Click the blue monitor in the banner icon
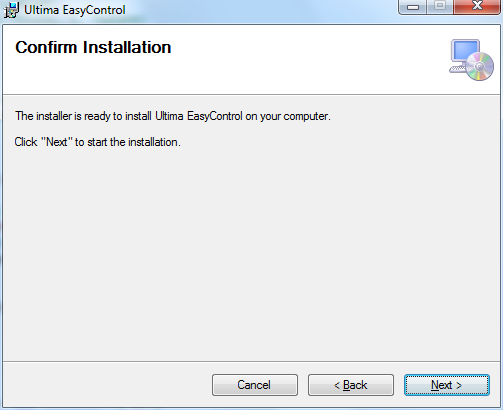Image resolution: width=503 pixels, height=410 pixels. tap(465, 51)
